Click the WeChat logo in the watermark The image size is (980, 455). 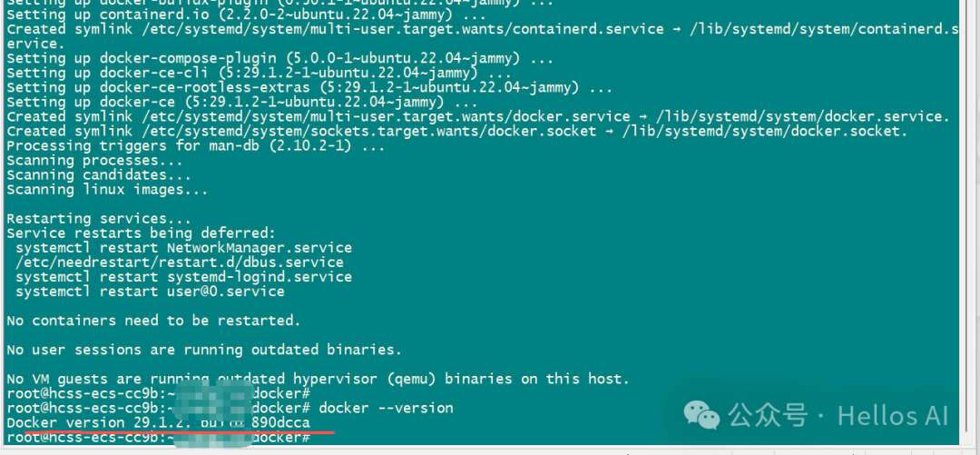coord(701,416)
